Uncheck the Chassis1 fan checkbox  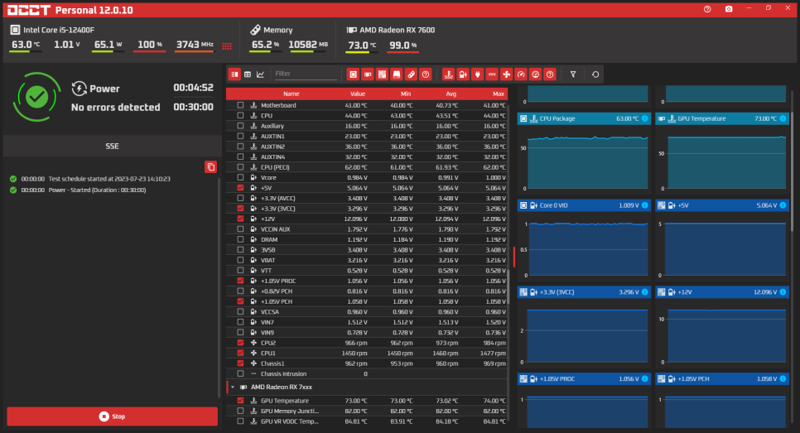[240, 363]
